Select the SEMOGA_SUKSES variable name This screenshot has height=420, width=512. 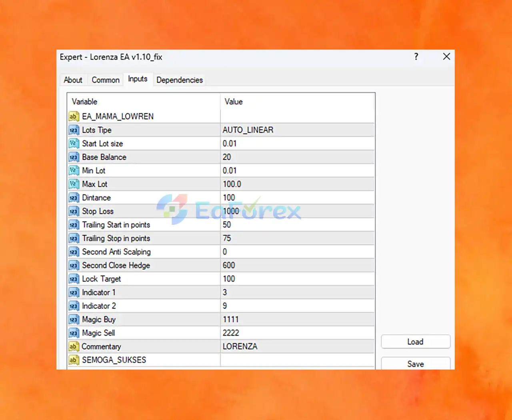(114, 360)
